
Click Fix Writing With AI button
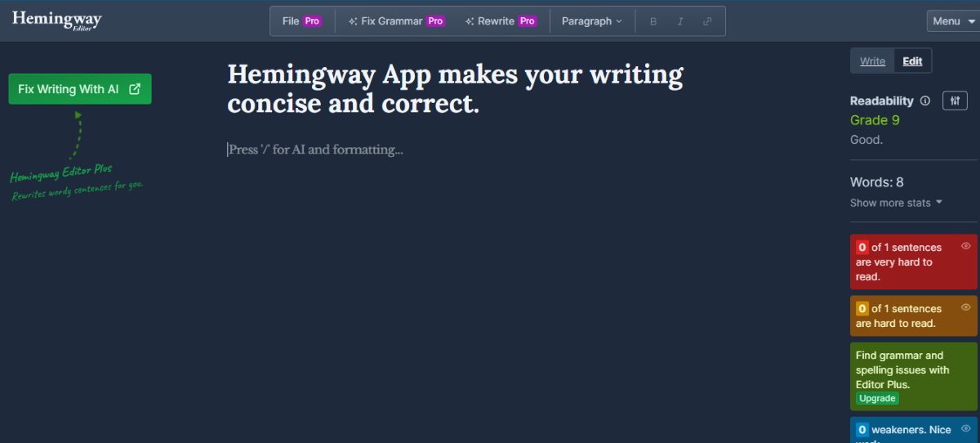(79, 89)
